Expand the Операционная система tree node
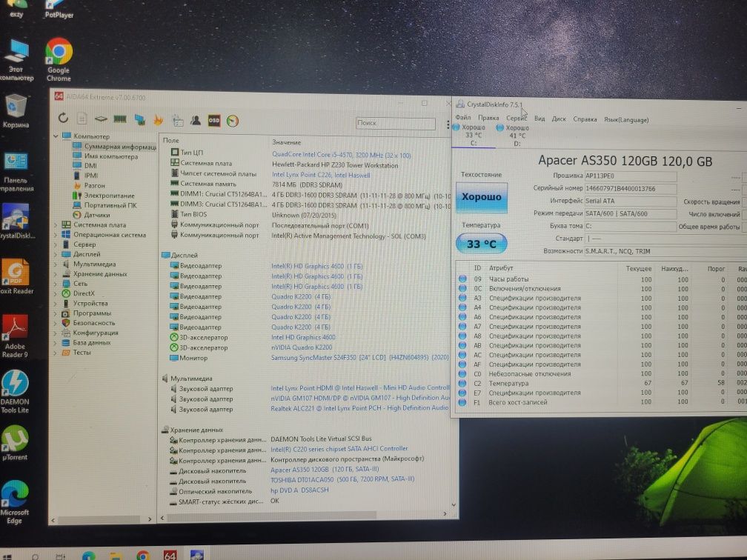The height and width of the screenshot is (560, 747). pos(56,235)
